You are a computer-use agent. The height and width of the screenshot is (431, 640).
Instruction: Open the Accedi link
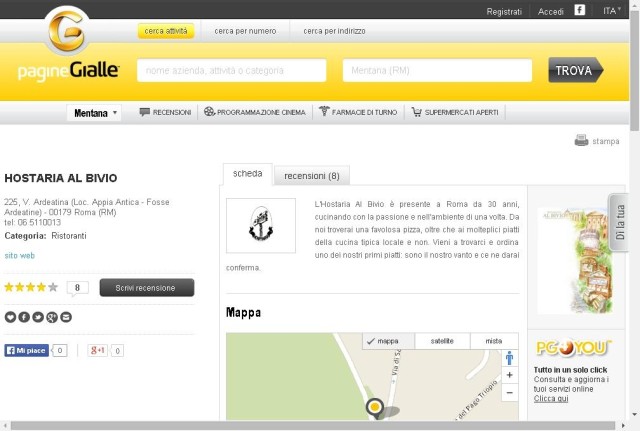[x=551, y=11]
